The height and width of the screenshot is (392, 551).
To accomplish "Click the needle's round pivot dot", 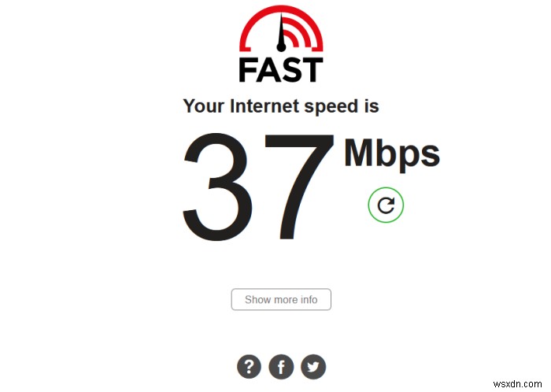I will pyautogui.click(x=281, y=46).
